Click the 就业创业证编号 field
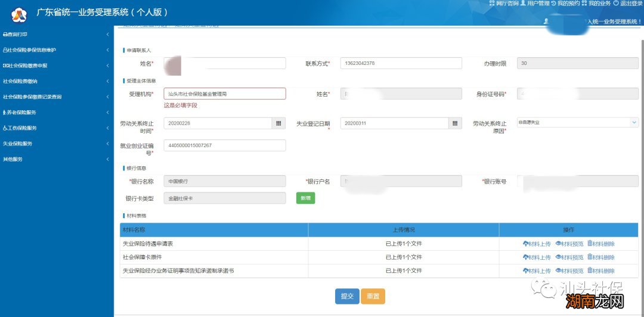This screenshot has height=317, width=644. point(225,145)
